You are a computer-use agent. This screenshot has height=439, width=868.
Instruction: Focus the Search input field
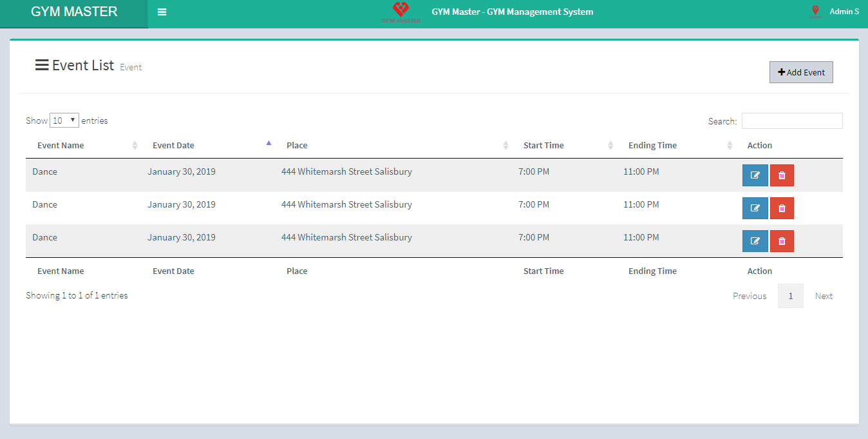tap(791, 121)
